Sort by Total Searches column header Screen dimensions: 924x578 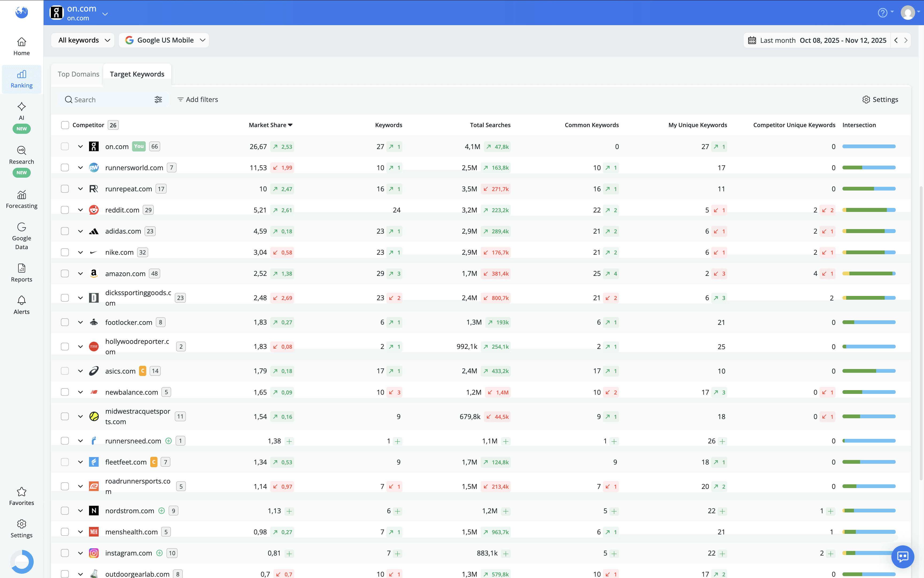pyautogui.click(x=490, y=125)
